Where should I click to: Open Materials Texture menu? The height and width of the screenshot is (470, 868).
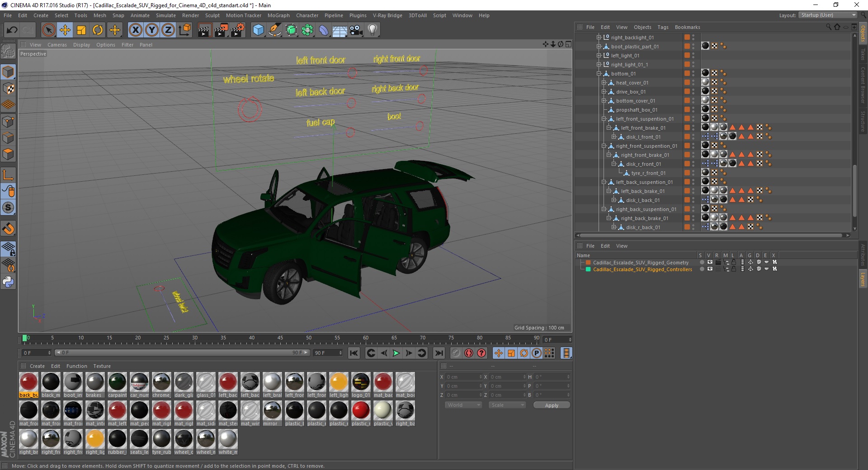click(102, 366)
